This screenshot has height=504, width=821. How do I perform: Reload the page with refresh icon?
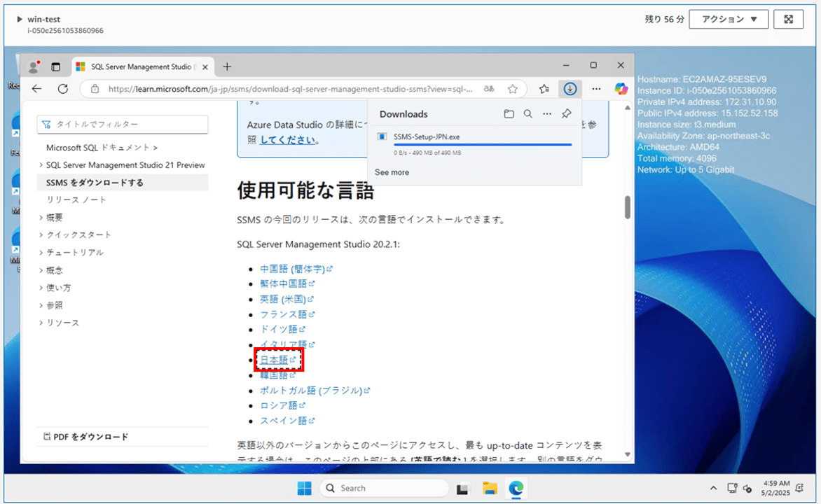63,89
